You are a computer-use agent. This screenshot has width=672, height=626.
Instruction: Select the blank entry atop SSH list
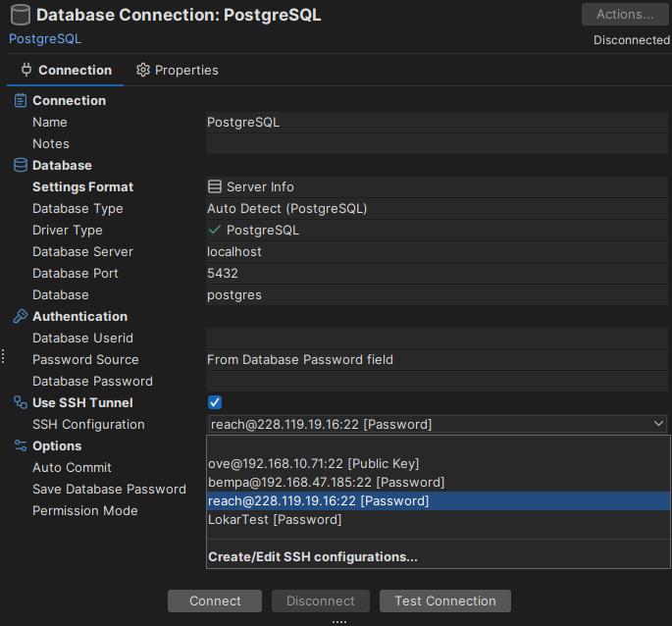[x=438, y=445]
